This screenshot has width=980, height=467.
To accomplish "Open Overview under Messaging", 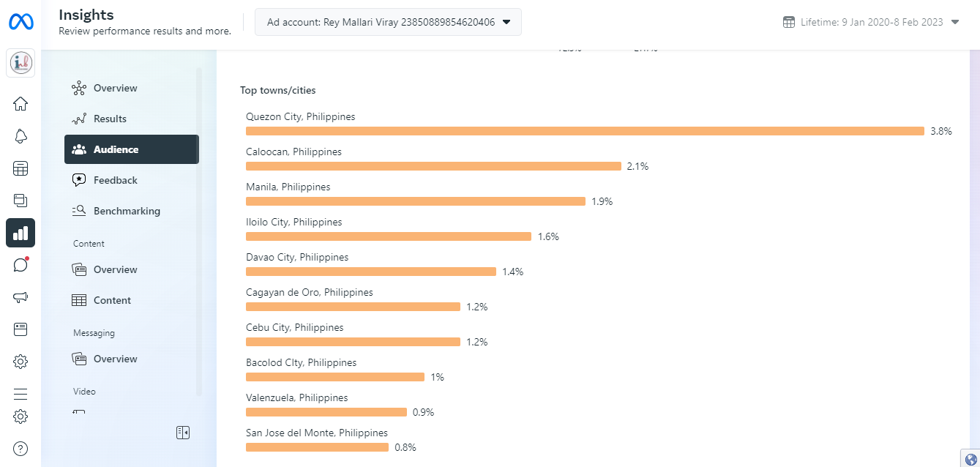I will coord(115,359).
